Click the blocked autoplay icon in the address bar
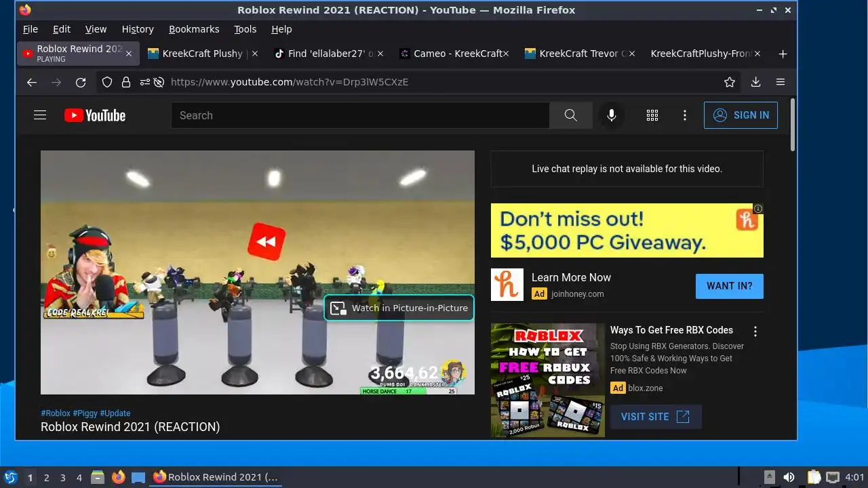Viewport: 868px width, 488px height. click(159, 82)
